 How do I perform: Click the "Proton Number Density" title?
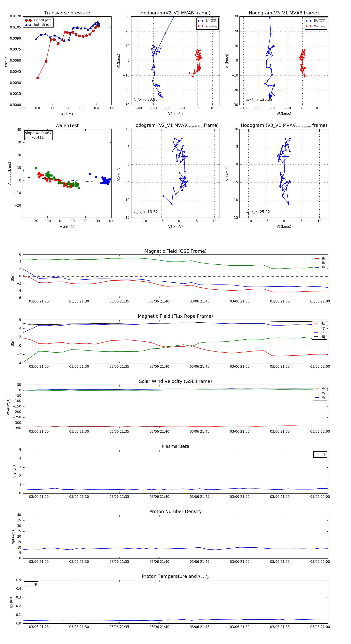[x=175, y=511]
